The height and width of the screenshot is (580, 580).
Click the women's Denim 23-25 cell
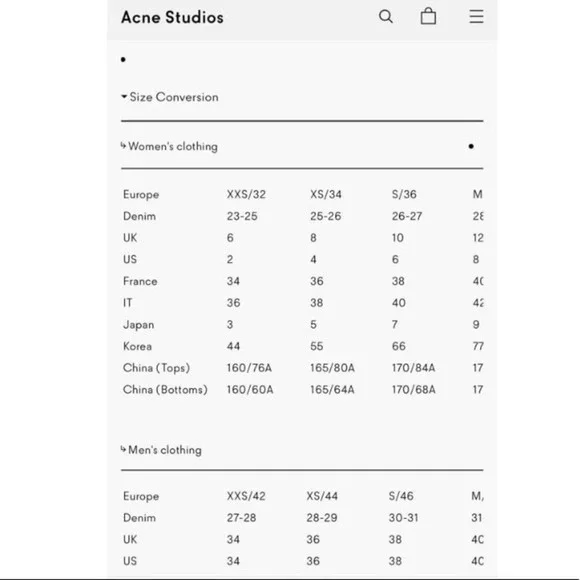tap(242, 216)
